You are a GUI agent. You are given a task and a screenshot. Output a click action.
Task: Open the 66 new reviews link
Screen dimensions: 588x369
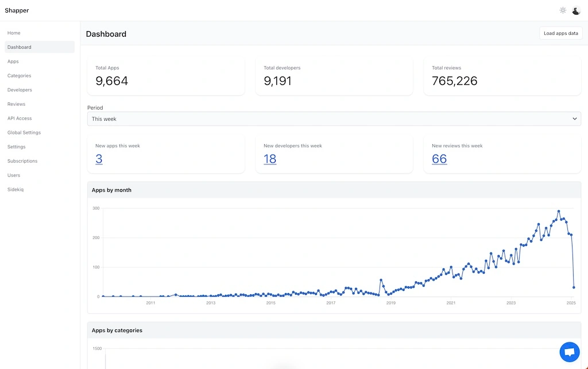pos(439,159)
